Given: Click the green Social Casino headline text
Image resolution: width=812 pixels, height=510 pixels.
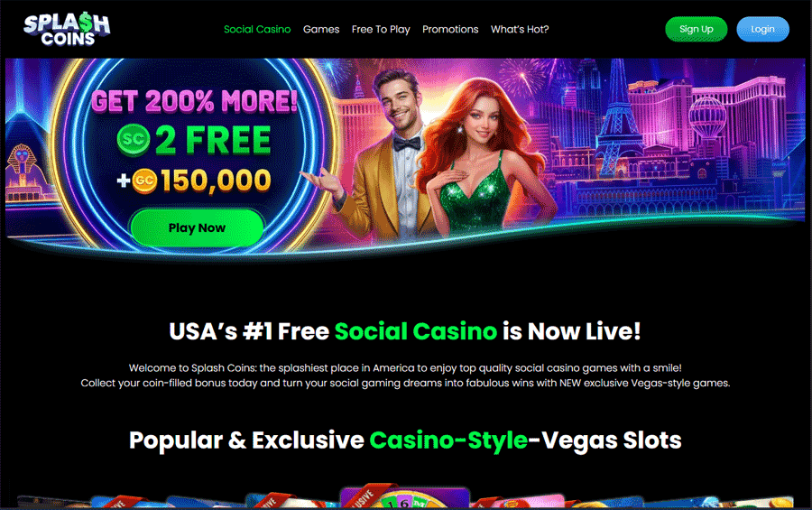Looking at the screenshot, I should pyautogui.click(x=416, y=331).
